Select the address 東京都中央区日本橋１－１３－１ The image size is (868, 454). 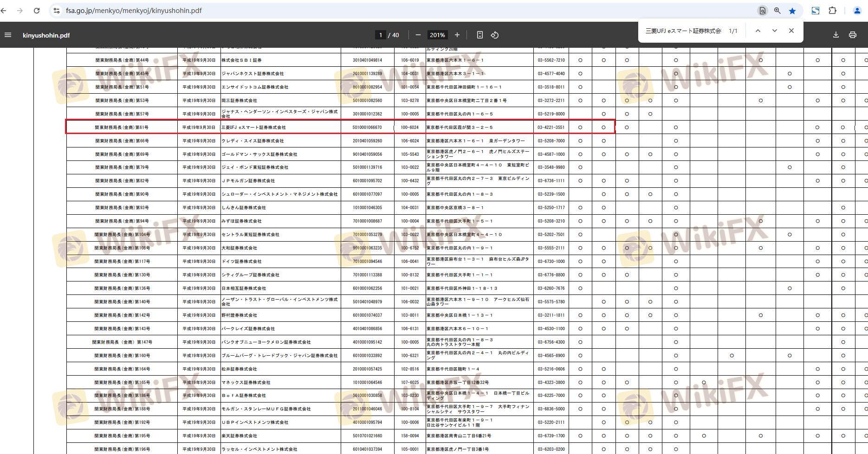point(460,315)
